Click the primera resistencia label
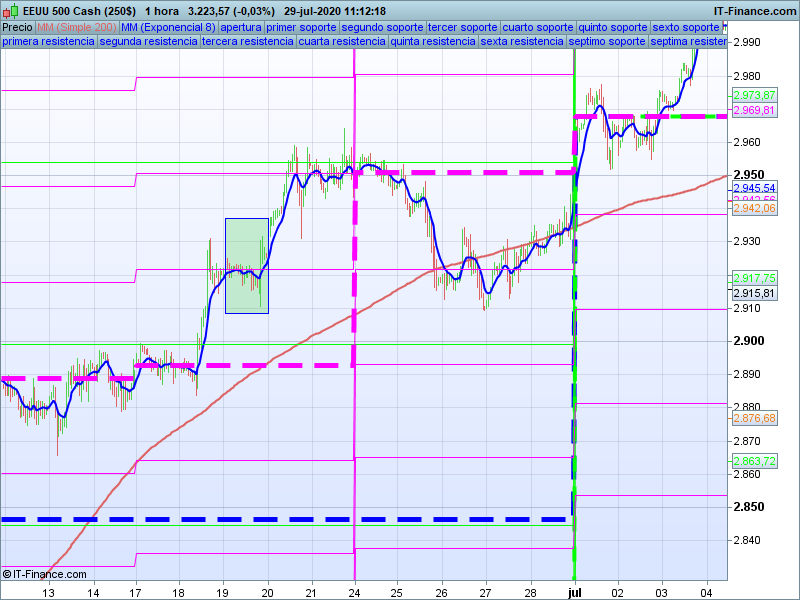 pos(48,41)
